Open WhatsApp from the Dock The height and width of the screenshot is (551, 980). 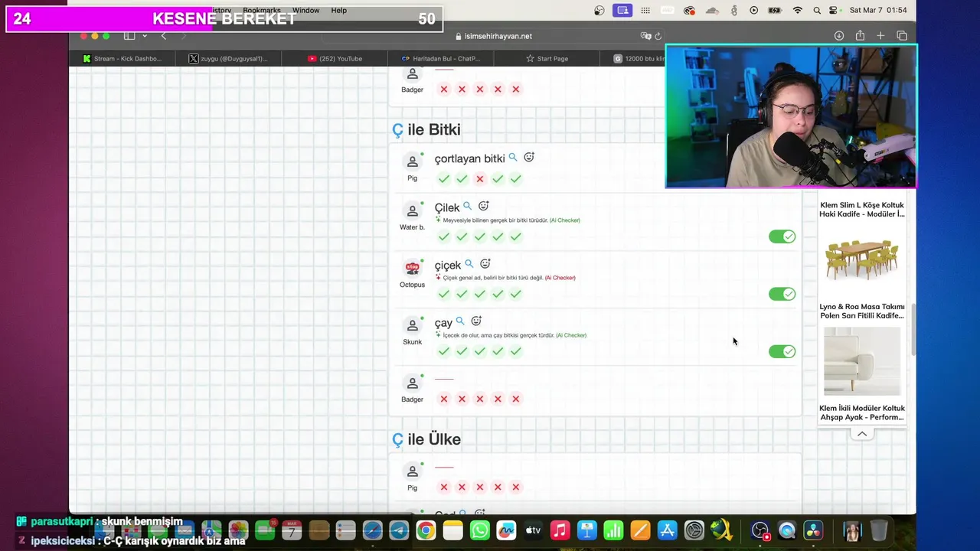pyautogui.click(x=480, y=530)
